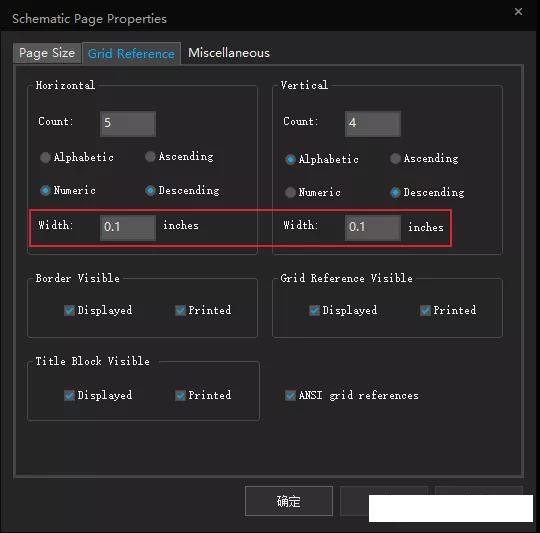Toggle Border Visible Displayed checkbox

69,310
